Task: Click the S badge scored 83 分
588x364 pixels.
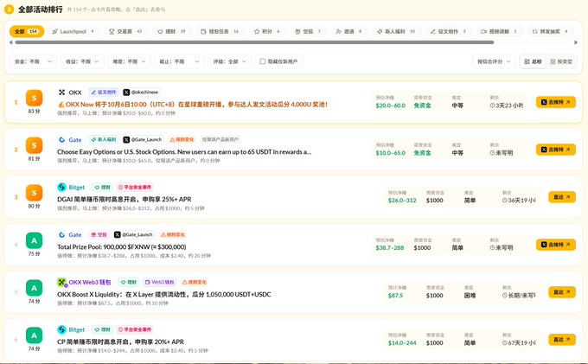Action: coord(34,99)
